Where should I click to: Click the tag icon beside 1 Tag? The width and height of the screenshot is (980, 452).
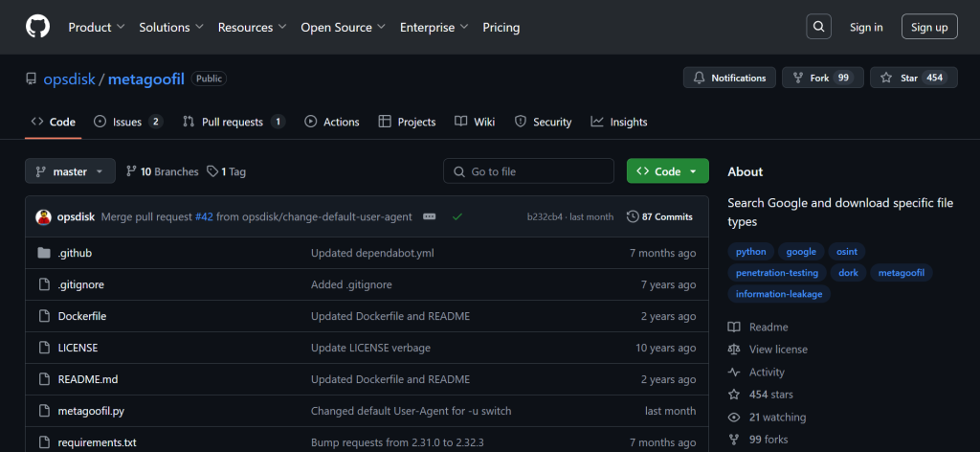(x=212, y=171)
